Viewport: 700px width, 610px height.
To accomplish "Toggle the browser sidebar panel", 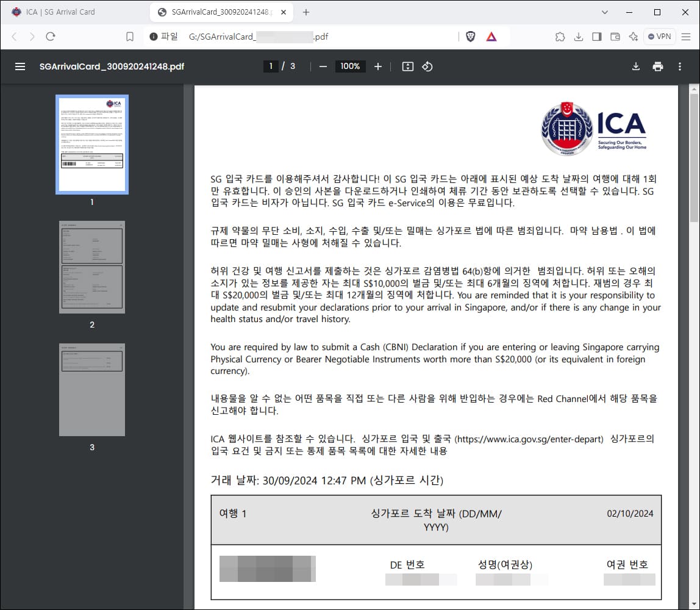I will pos(596,37).
